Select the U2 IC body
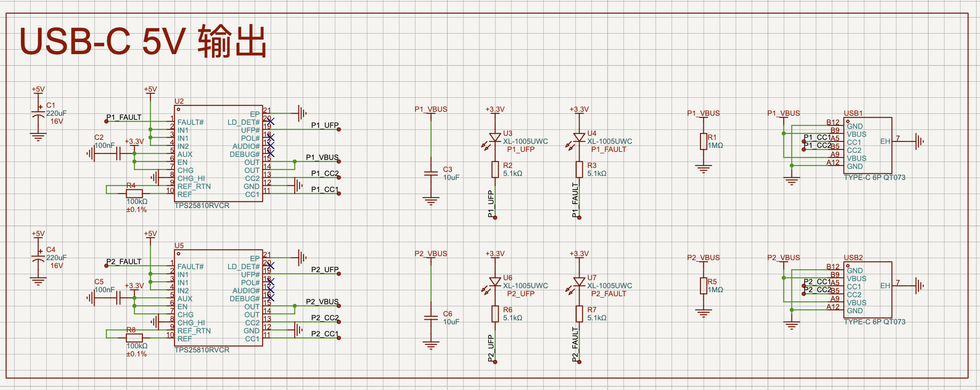This screenshot has width=980, height=390. tap(218, 153)
